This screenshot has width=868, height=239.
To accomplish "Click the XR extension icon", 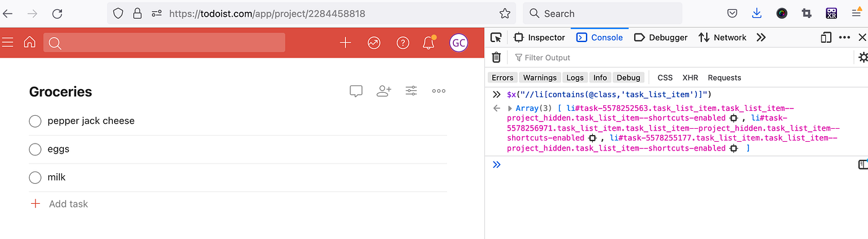I will 831,13.
